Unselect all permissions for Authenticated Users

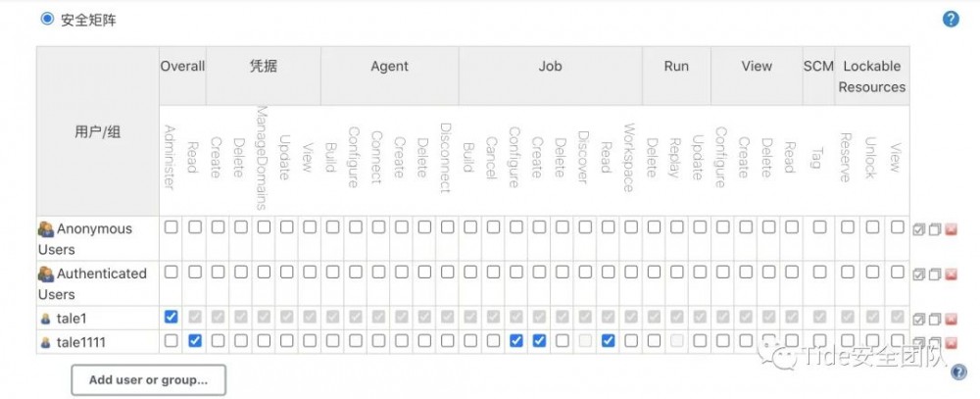(x=935, y=274)
